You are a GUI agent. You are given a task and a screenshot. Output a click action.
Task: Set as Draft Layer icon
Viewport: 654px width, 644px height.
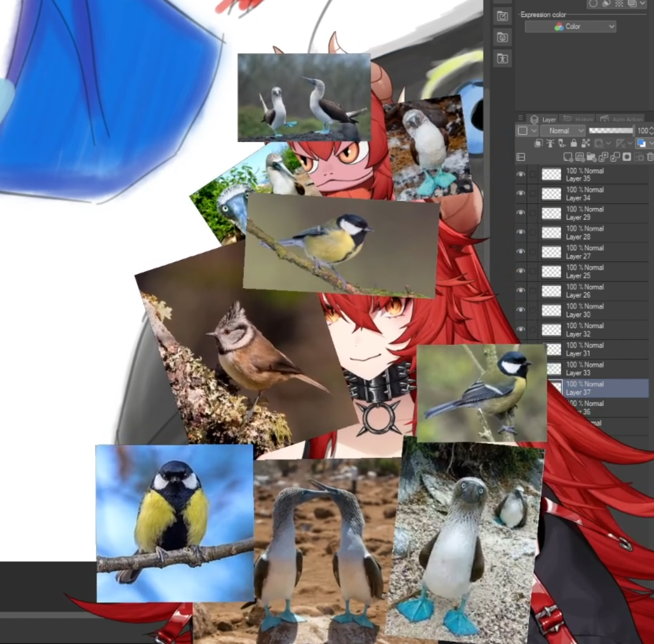(x=562, y=144)
